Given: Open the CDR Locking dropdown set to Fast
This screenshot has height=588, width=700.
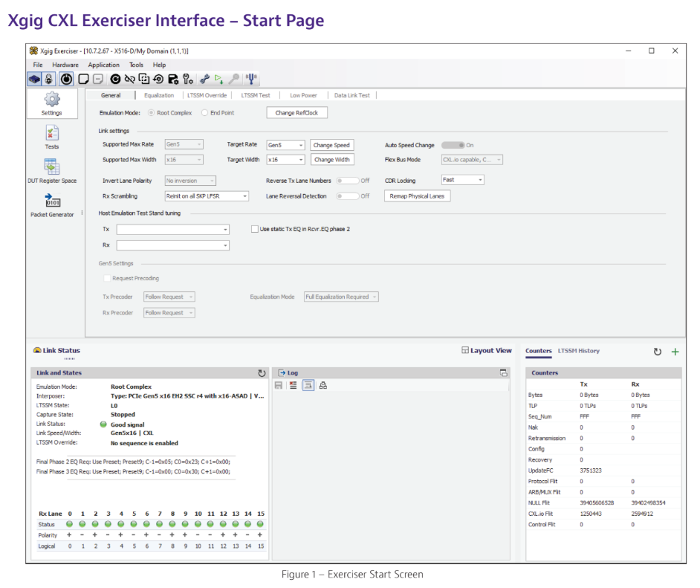Looking at the screenshot, I should tap(462, 180).
